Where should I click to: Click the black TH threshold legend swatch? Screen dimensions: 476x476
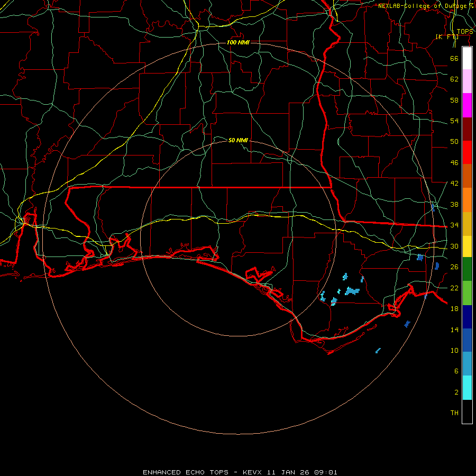[x=467, y=411]
